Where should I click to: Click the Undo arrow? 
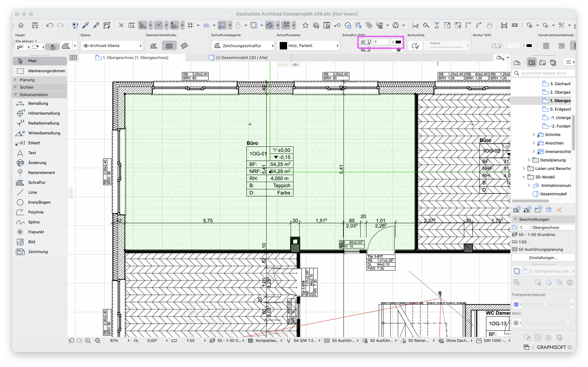[50, 25]
